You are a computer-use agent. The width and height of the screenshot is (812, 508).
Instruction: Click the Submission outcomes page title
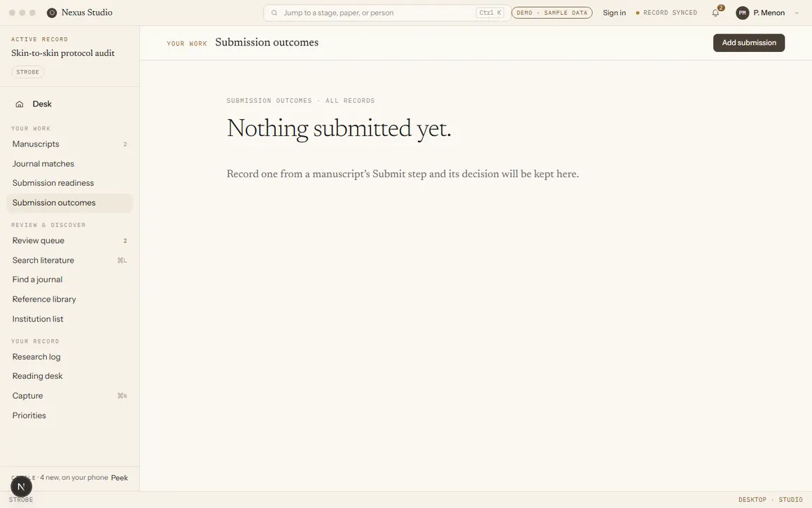(267, 43)
